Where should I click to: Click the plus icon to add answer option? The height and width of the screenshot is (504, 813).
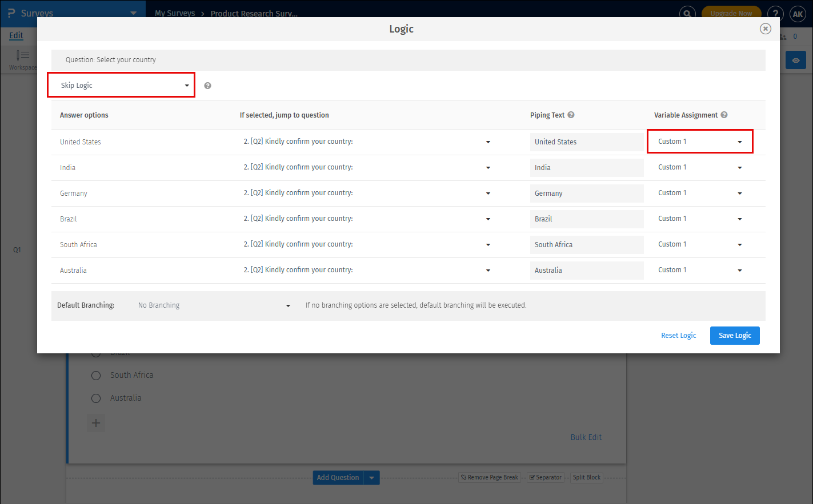pos(95,423)
